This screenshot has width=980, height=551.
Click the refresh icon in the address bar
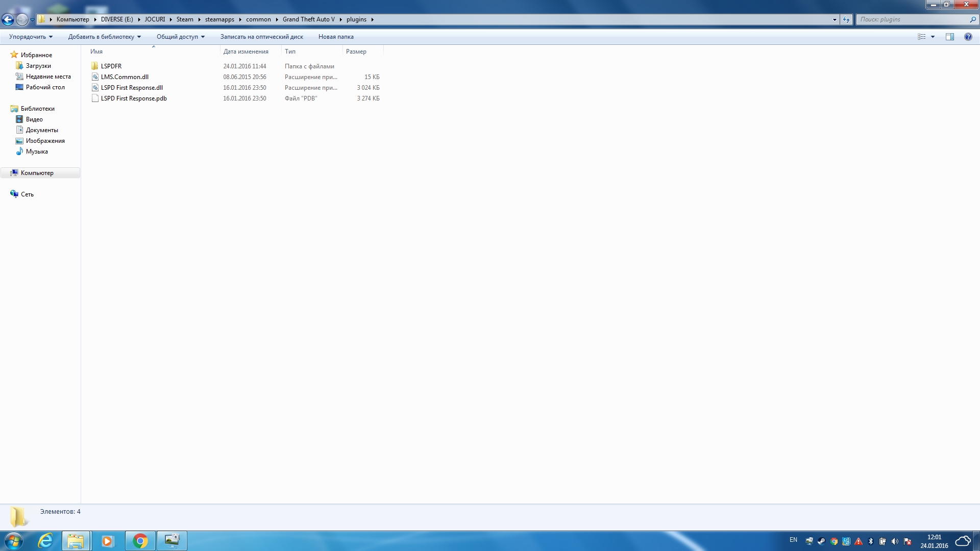(x=846, y=19)
